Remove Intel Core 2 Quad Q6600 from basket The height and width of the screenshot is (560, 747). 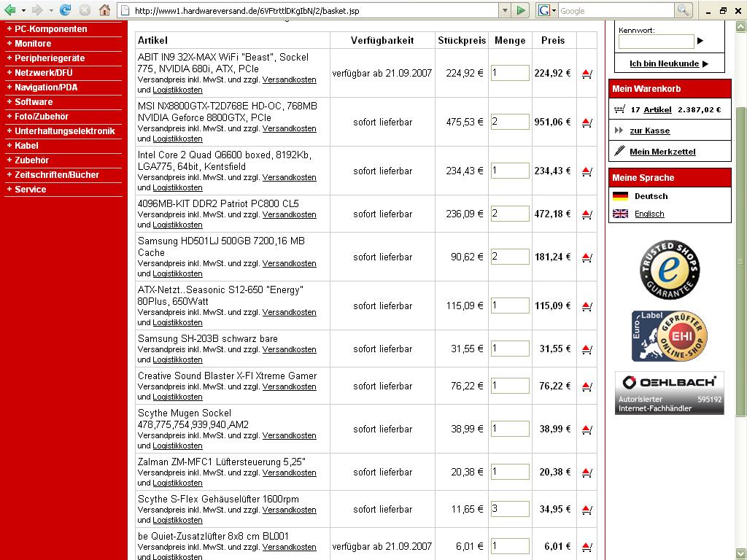click(x=587, y=171)
